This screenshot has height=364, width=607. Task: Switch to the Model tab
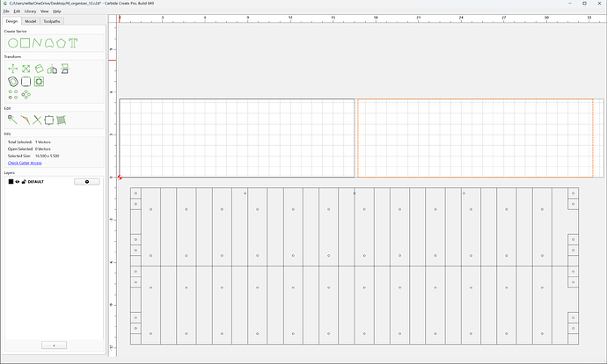pyautogui.click(x=30, y=21)
